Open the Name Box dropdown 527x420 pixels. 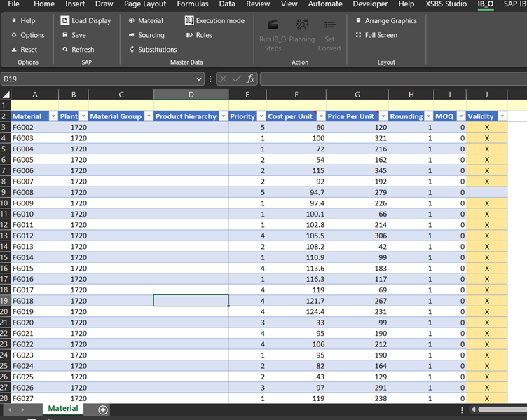coord(198,79)
